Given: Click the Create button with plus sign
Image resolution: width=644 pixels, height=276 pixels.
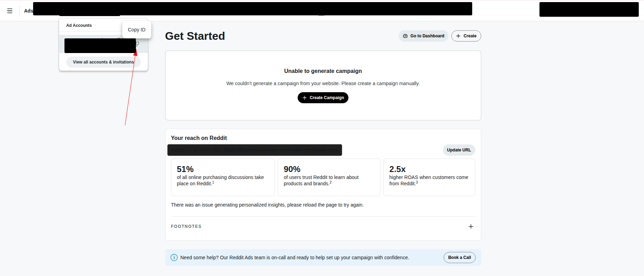Looking at the screenshot, I should click(466, 36).
